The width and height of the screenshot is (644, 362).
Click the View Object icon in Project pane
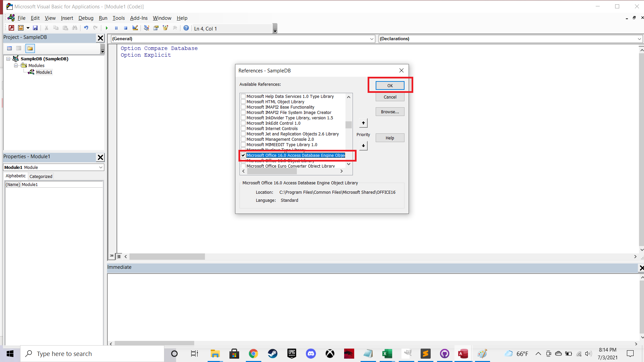[x=19, y=48]
